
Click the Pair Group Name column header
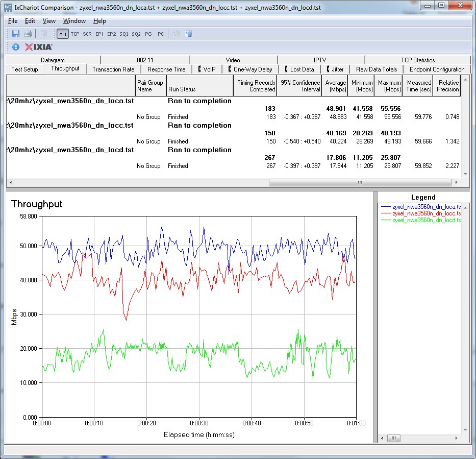point(151,86)
